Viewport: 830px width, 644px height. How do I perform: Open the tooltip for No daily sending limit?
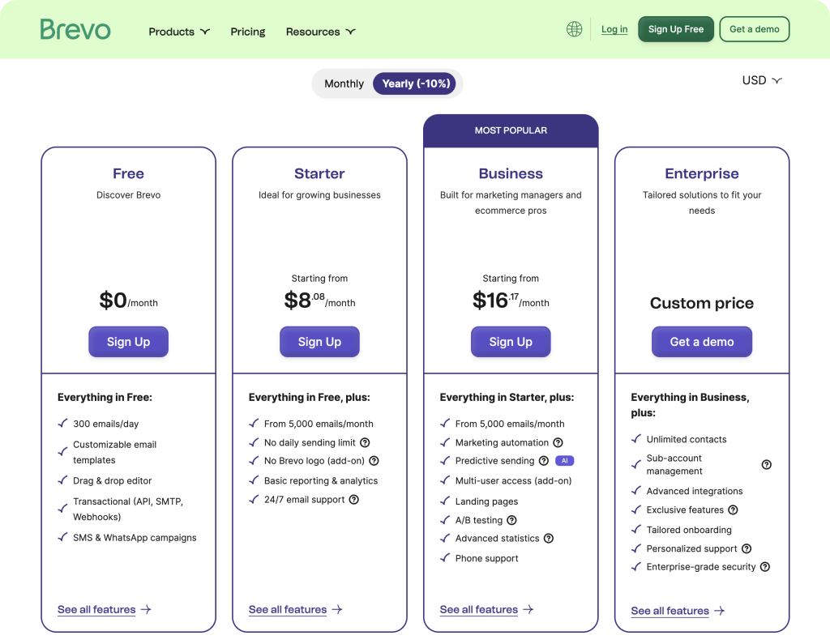click(x=365, y=441)
